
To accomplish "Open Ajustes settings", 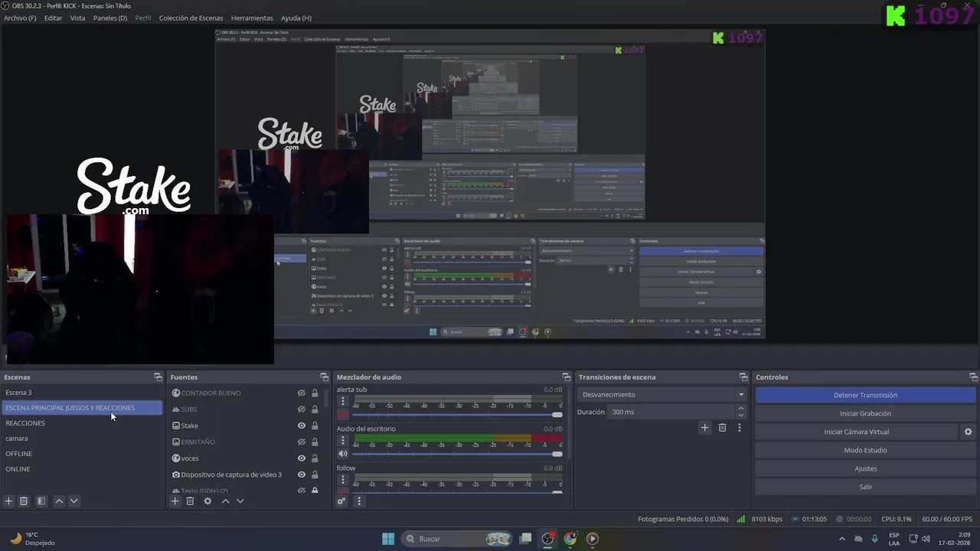I will [x=865, y=468].
